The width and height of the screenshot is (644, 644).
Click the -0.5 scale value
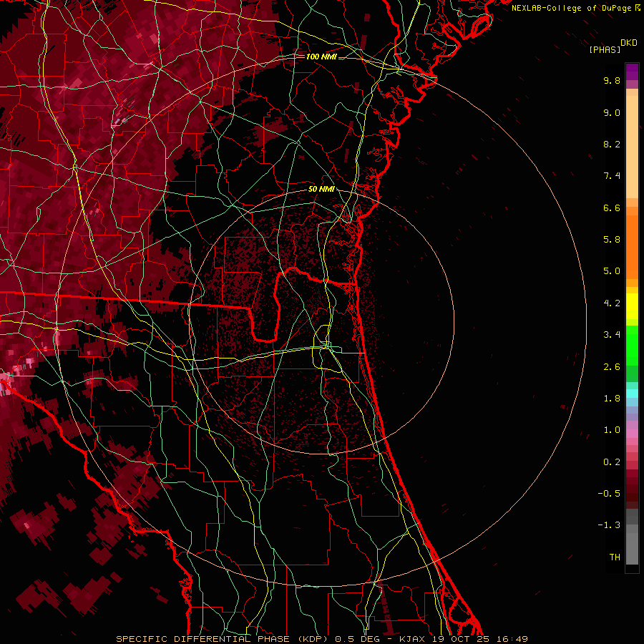click(x=609, y=494)
